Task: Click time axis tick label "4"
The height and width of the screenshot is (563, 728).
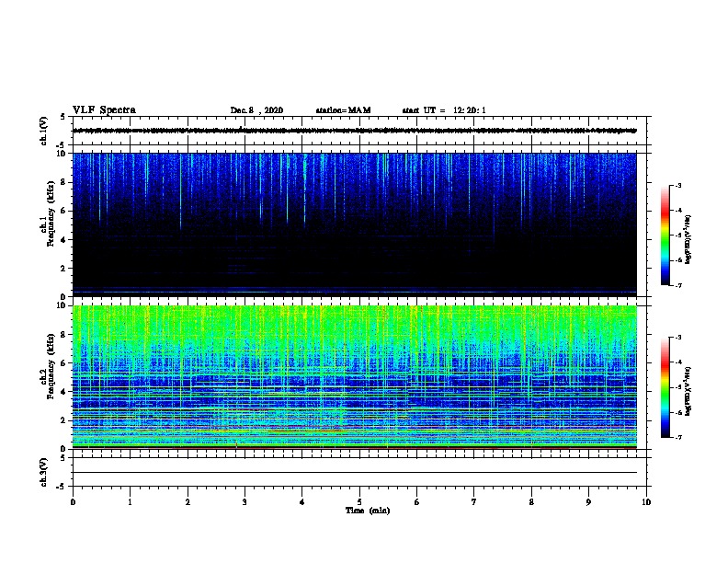Action: pyautogui.click(x=302, y=501)
